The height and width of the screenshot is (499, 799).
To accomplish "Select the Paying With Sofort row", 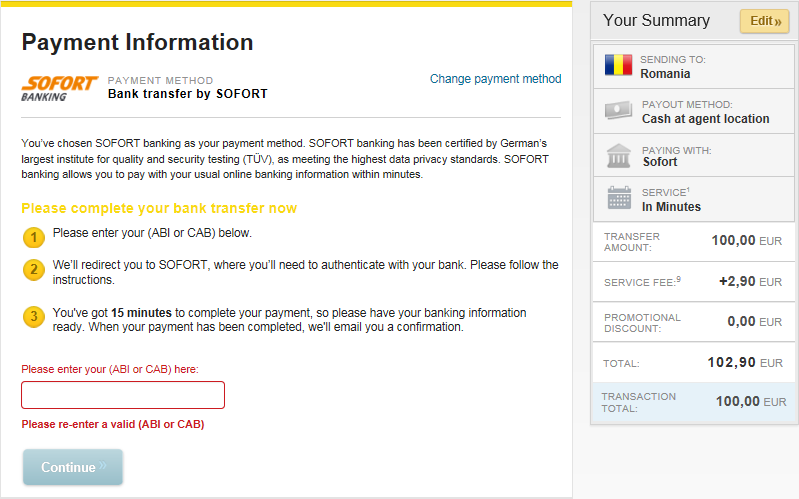I will (x=695, y=155).
